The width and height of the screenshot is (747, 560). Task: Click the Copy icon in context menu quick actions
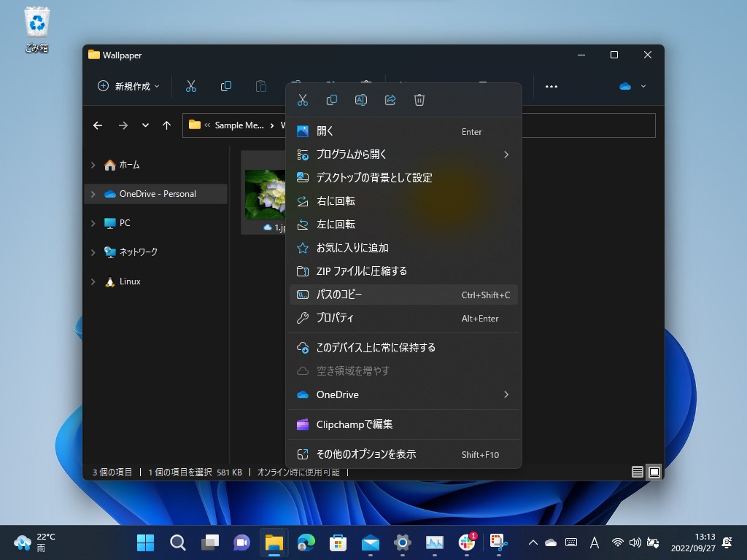[x=332, y=100]
